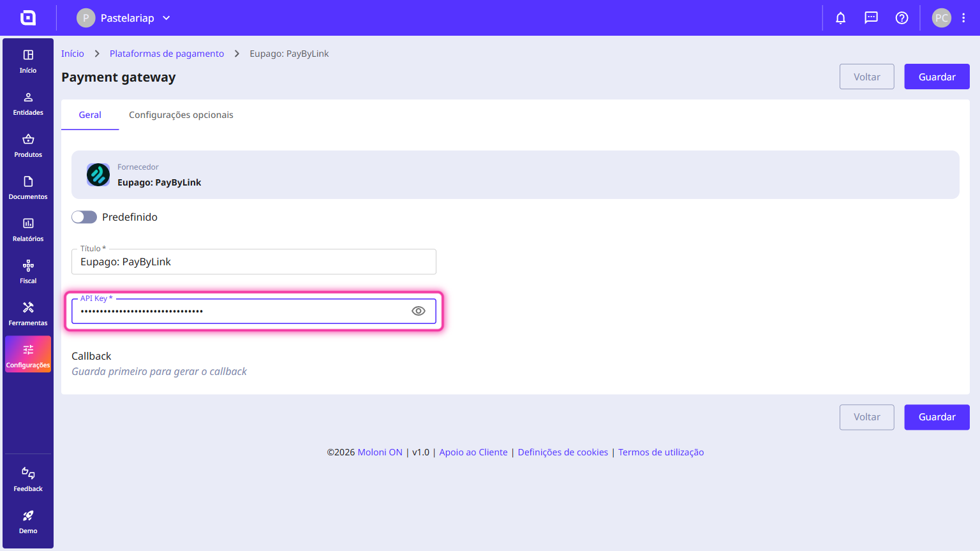Open Definições de cookies link
Viewport: 980px width, 551px height.
click(563, 452)
